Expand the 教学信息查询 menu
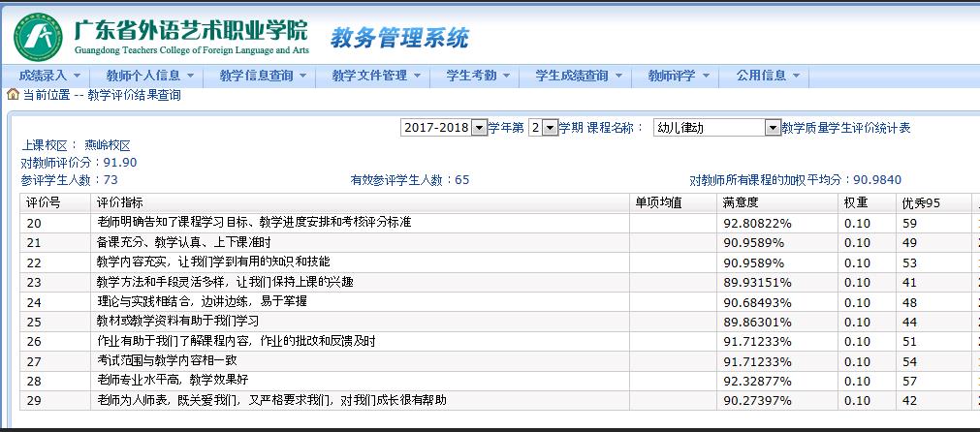Image resolution: width=980 pixels, height=432 pixels. (x=263, y=76)
